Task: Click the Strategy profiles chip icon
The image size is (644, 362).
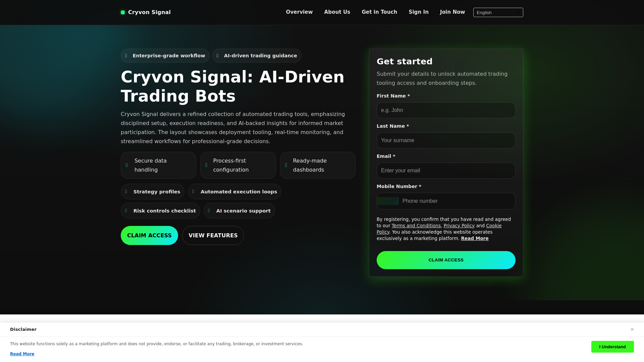Action: [126, 191]
